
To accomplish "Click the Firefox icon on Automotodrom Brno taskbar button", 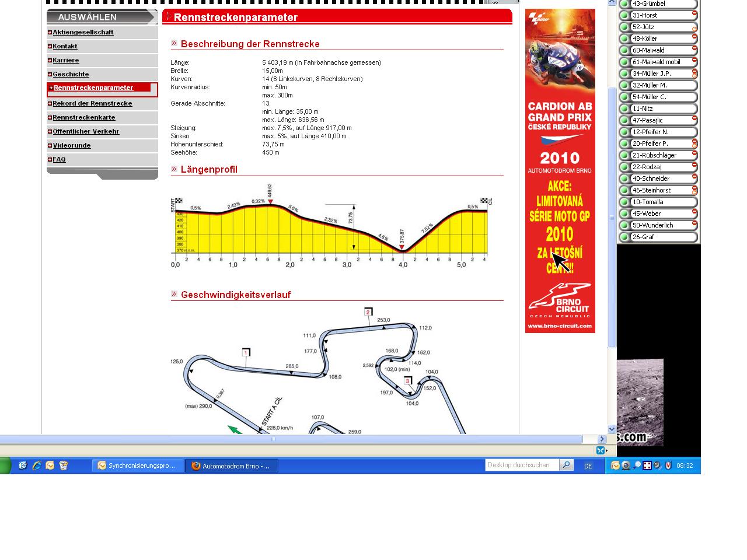I will (196, 466).
